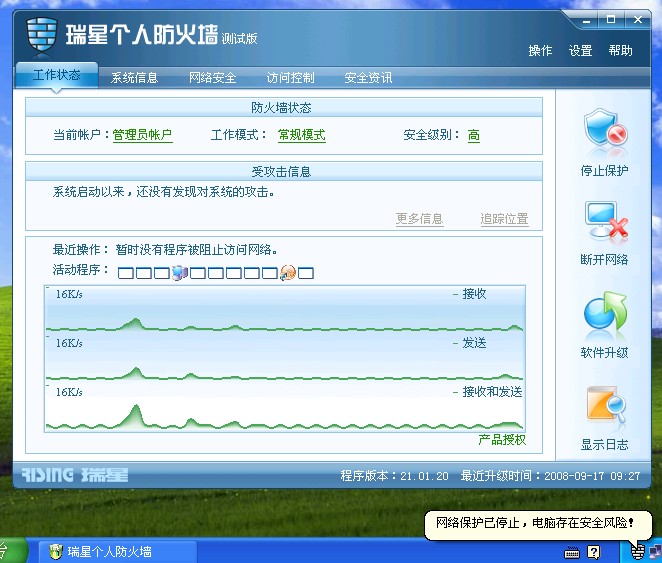Maximize the firewall window

(611, 20)
